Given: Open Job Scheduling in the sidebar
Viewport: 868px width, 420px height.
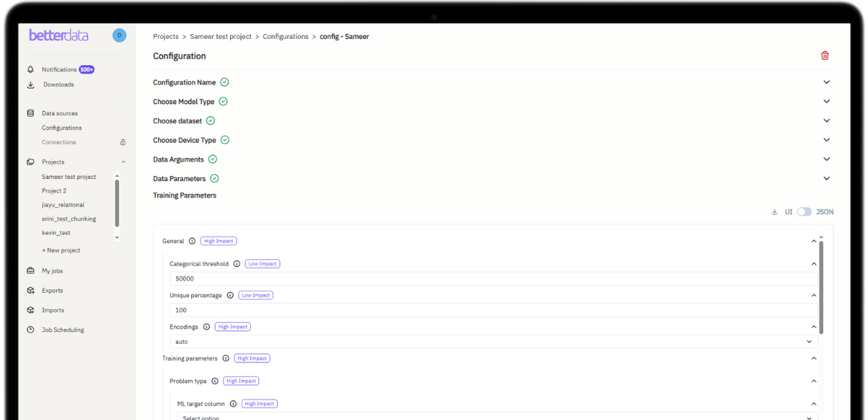Looking at the screenshot, I should (x=63, y=330).
